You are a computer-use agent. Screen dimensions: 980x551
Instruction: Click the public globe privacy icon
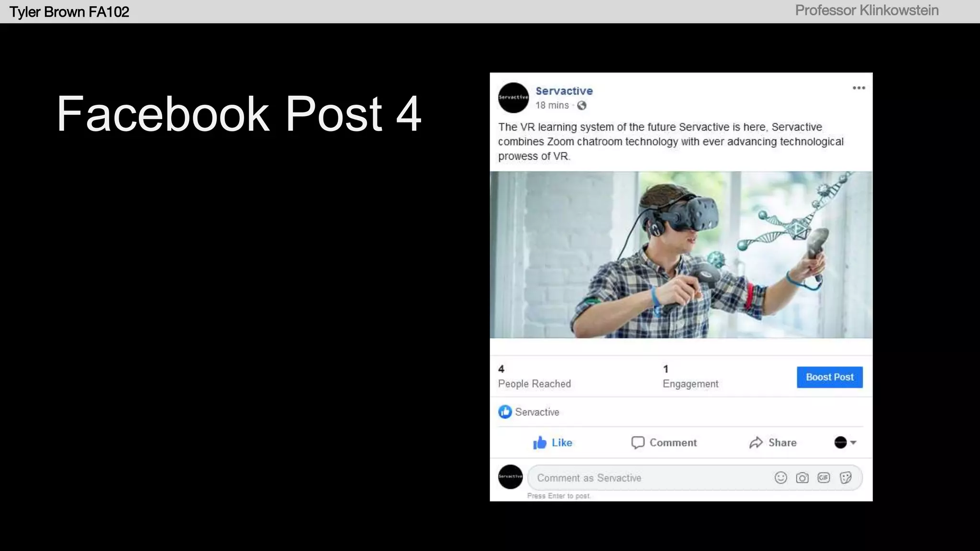(x=581, y=106)
